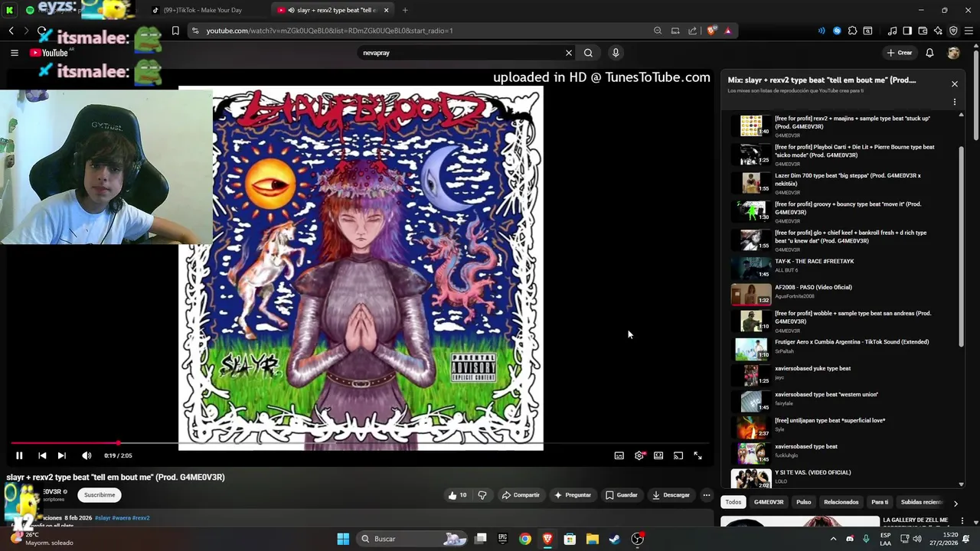
Task: Save the video with the Guardar button
Action: coord(621,495)
